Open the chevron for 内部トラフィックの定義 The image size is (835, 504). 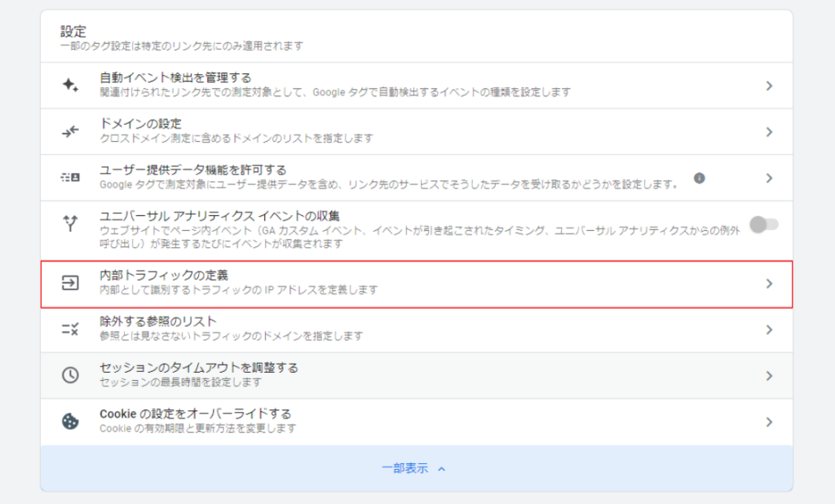769,284
